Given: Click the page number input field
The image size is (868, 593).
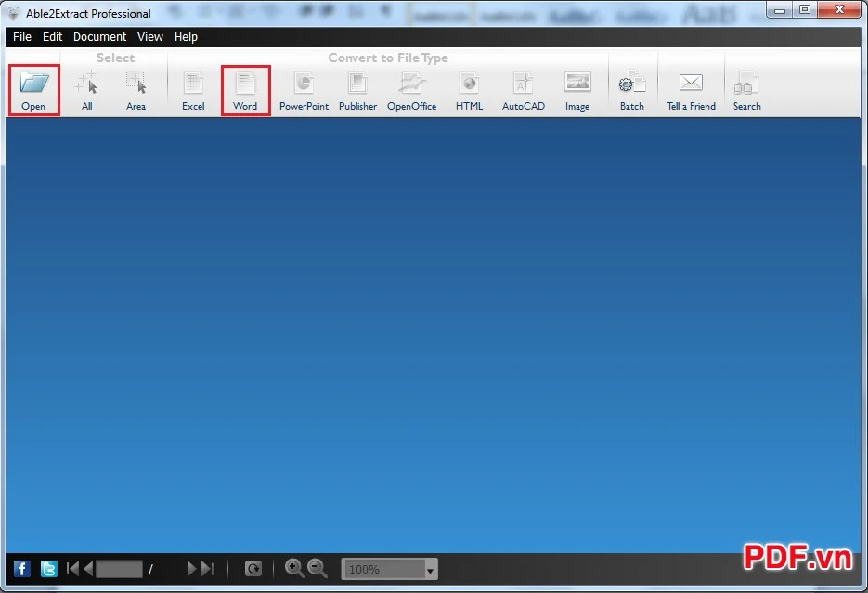Looking at the screenshot, I should (119, 569).
